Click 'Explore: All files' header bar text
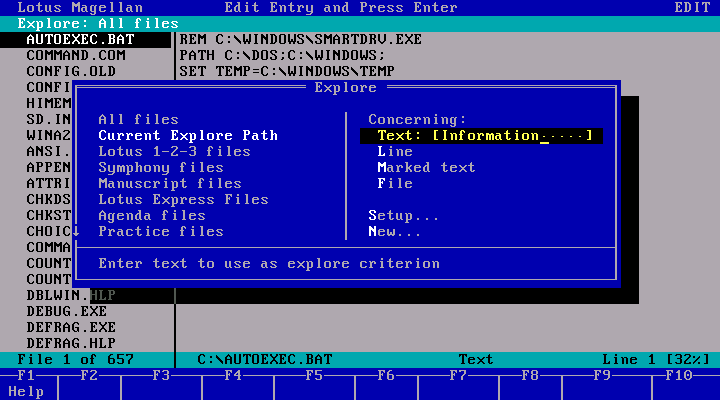Image resolution: width=720 pixels, height=400 pixels. click(98, 23)
